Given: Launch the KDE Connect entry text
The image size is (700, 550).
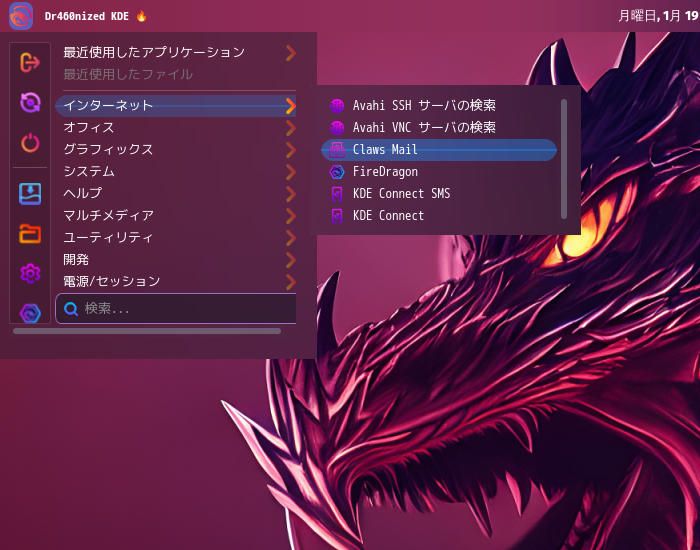Looking at the screenshot, I should click(388, 216).
